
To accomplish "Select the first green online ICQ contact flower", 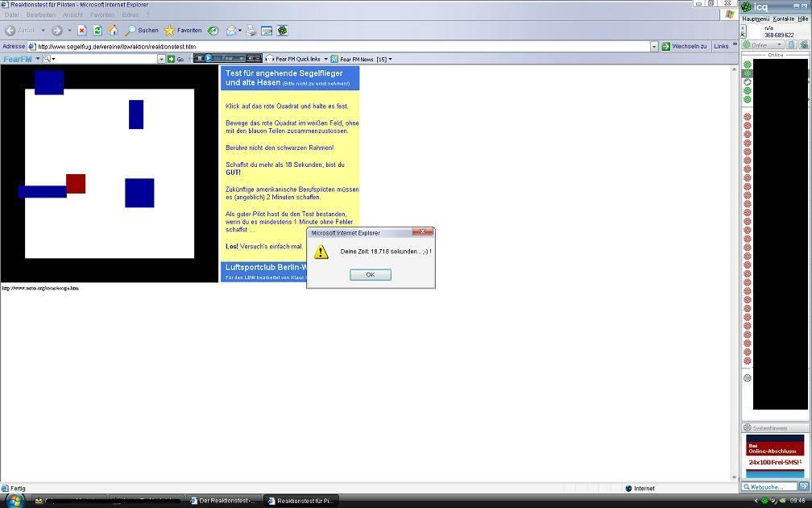I will 748,65.
